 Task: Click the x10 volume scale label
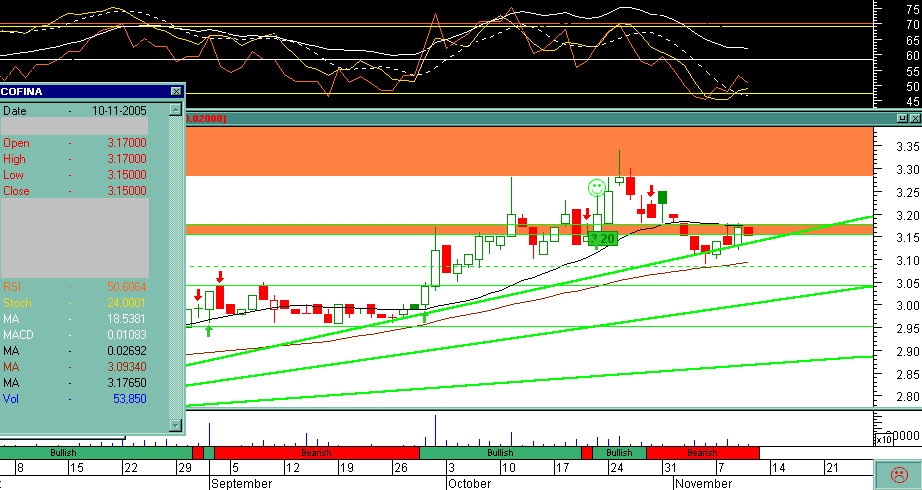[884, 439]
